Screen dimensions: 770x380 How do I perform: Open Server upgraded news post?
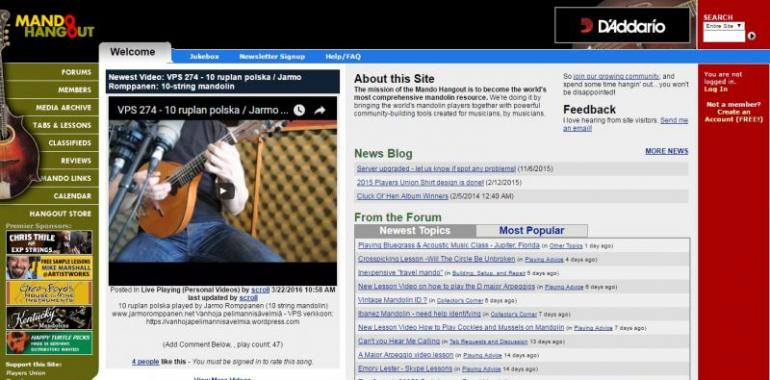click(436, 168)
